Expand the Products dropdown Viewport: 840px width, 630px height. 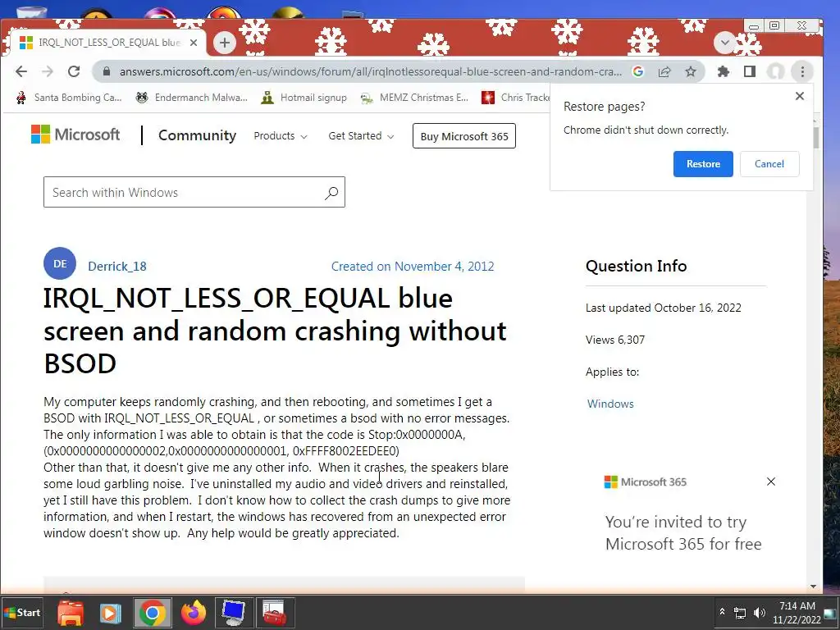tap(281, 136)
